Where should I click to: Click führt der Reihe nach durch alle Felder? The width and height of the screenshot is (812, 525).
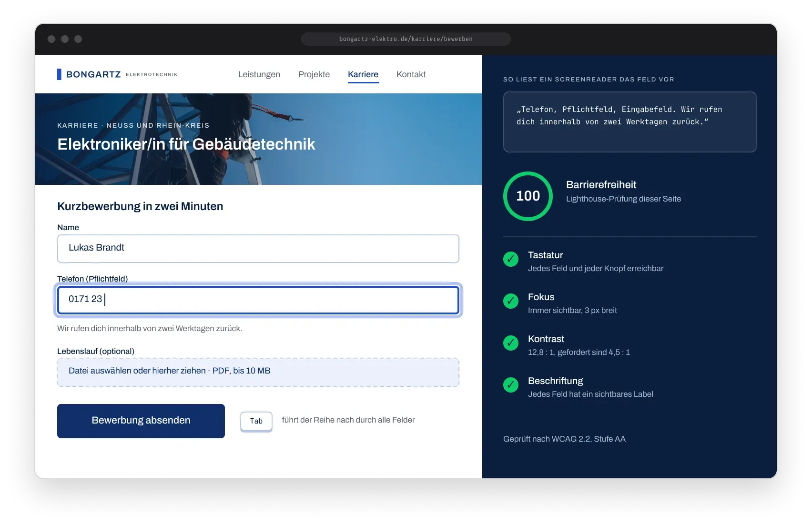click(348, 420)
